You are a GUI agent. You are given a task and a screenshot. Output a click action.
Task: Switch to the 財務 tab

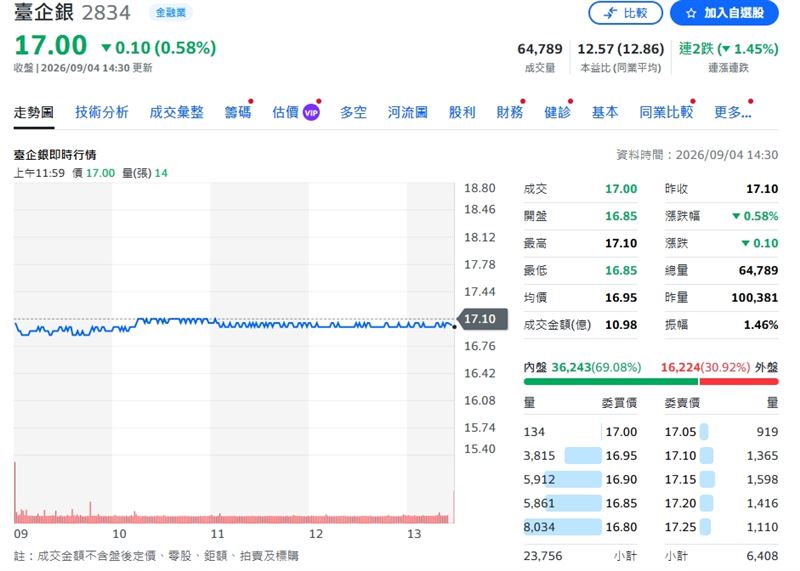pyautogui.click(x=509, y=112)
